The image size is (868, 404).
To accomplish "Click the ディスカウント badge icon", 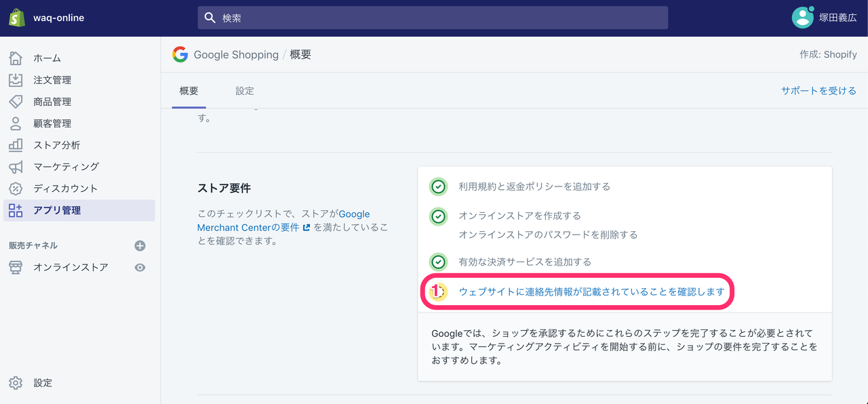I will (x=16, y=188).
